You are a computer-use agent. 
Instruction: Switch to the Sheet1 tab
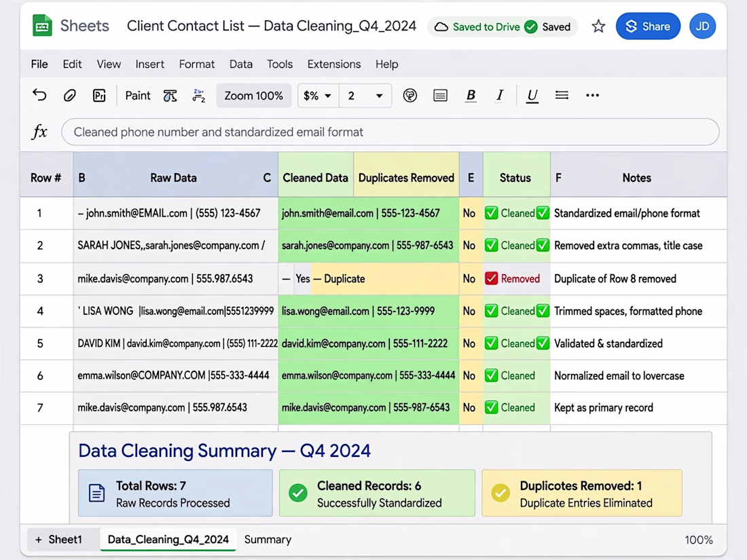coord(65,540)
